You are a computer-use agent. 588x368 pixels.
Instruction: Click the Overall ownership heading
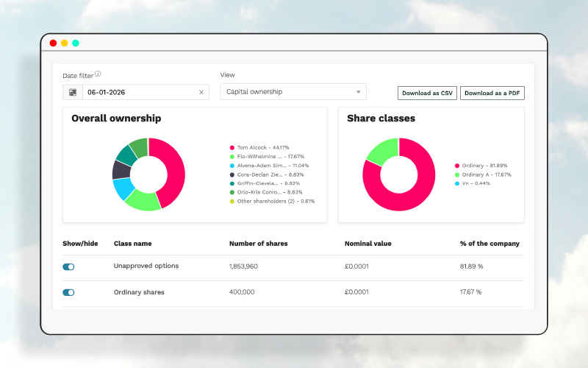click(116, 118)
